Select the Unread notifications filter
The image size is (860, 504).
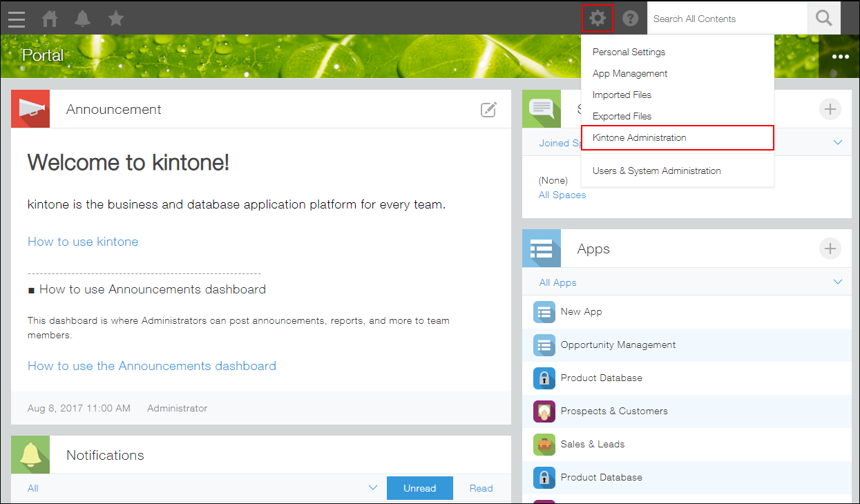pos(419,488)
